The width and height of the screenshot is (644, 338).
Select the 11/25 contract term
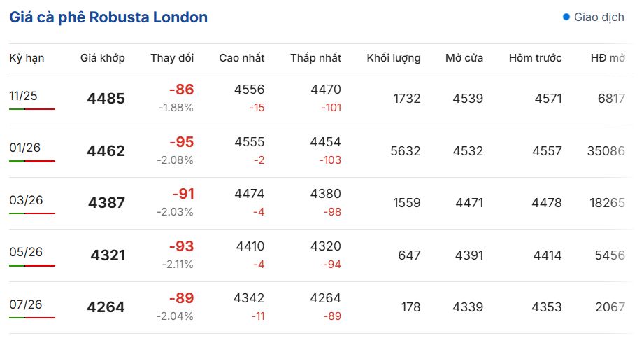coord(23,96)
